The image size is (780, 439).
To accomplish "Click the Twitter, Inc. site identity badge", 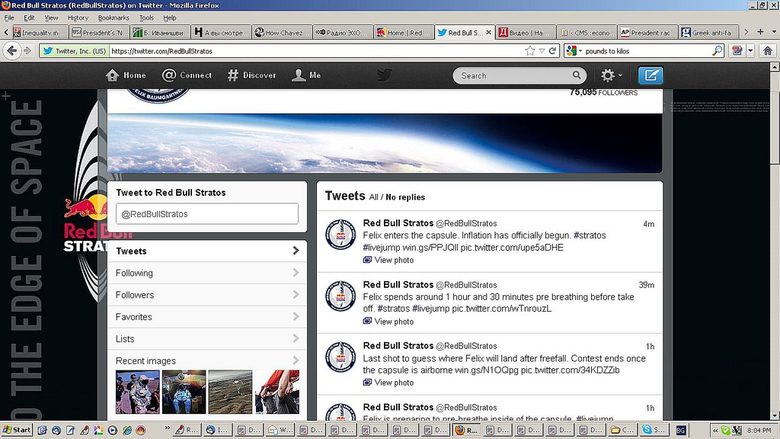I will (74, 51).
